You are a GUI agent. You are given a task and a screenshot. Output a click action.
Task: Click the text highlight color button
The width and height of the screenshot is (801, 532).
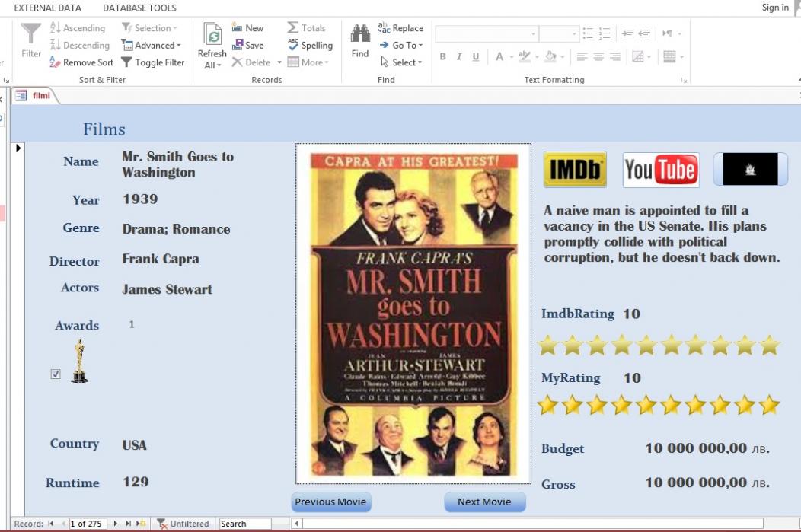[x=524, y=56]
